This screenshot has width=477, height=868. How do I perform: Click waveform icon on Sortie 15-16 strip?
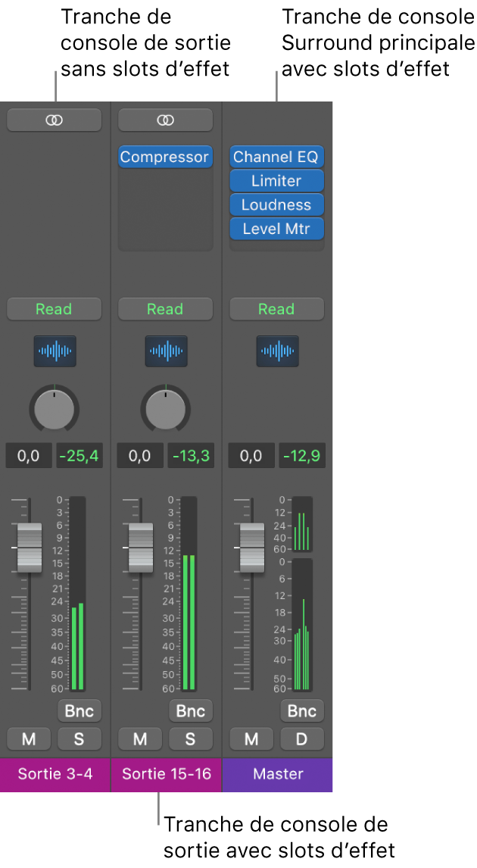[165, 351]
